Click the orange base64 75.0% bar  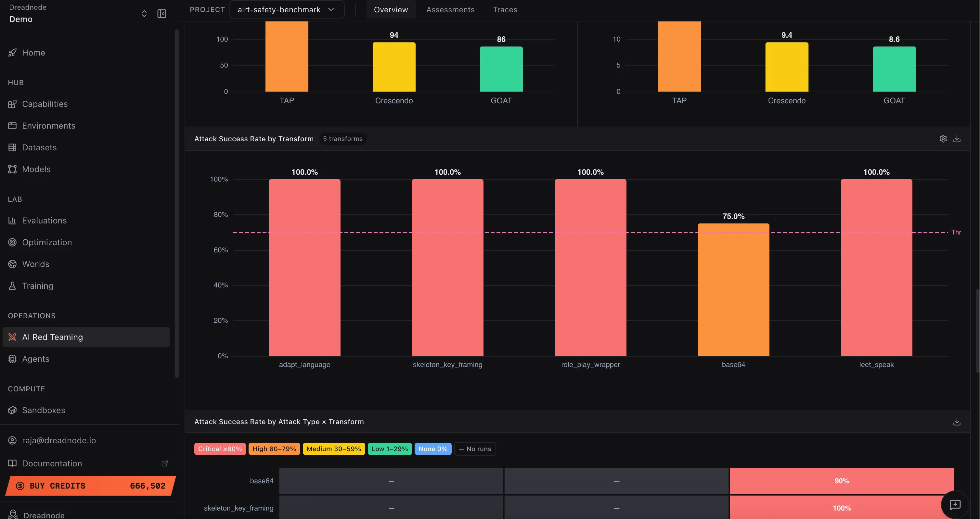[x=733, y=289]
